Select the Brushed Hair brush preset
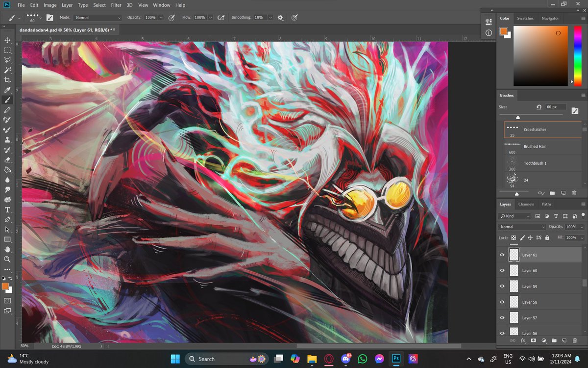 coord(543,147)
